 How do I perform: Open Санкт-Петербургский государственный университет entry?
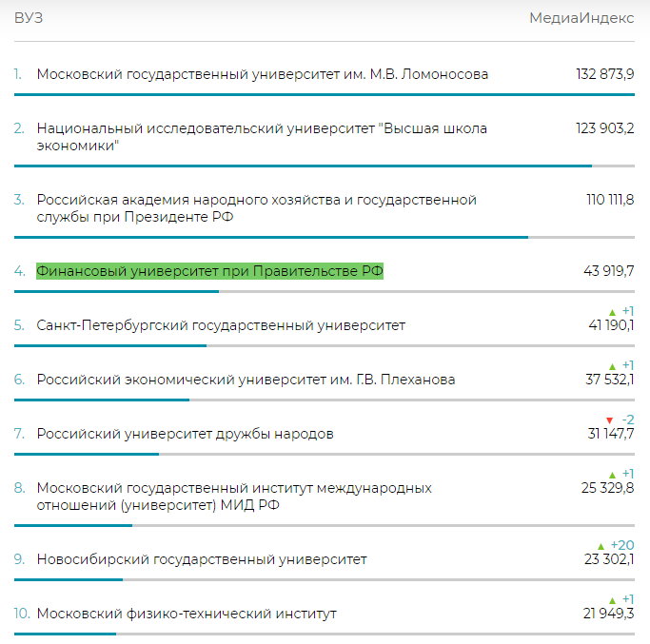(x=221, y=325)
